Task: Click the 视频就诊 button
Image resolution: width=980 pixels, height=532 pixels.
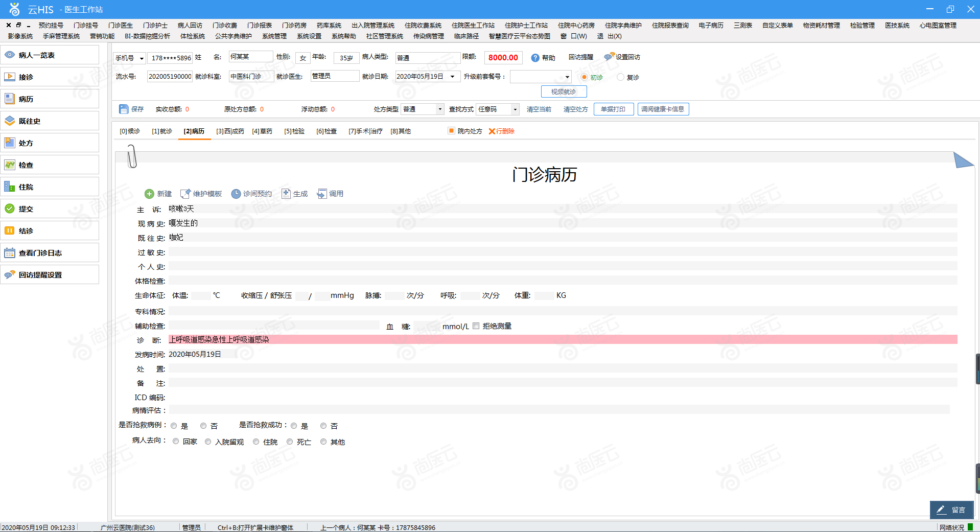Action: (x=564, y=91)
